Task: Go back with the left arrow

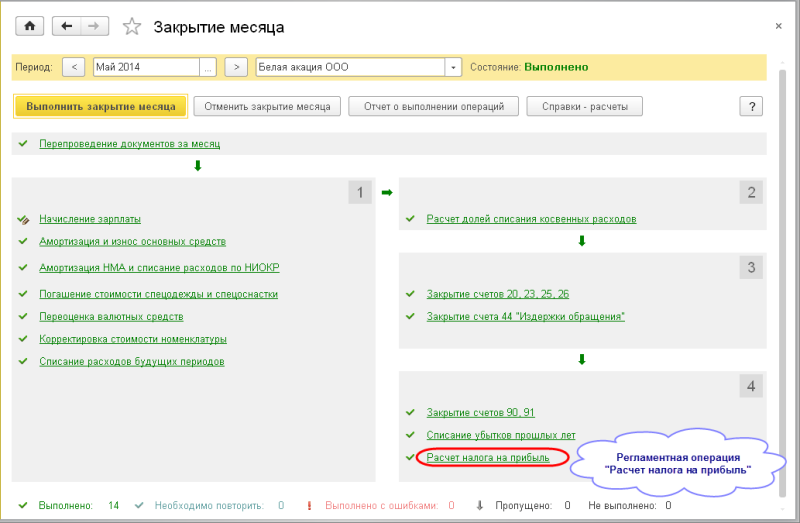Action: [66, 26]
